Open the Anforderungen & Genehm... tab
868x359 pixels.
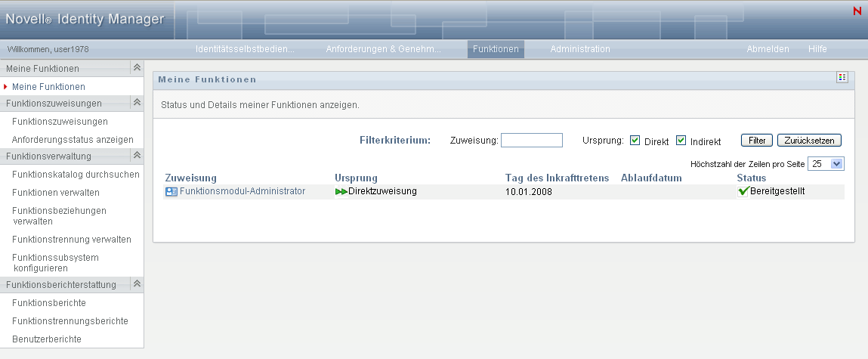tap(383, 49)
